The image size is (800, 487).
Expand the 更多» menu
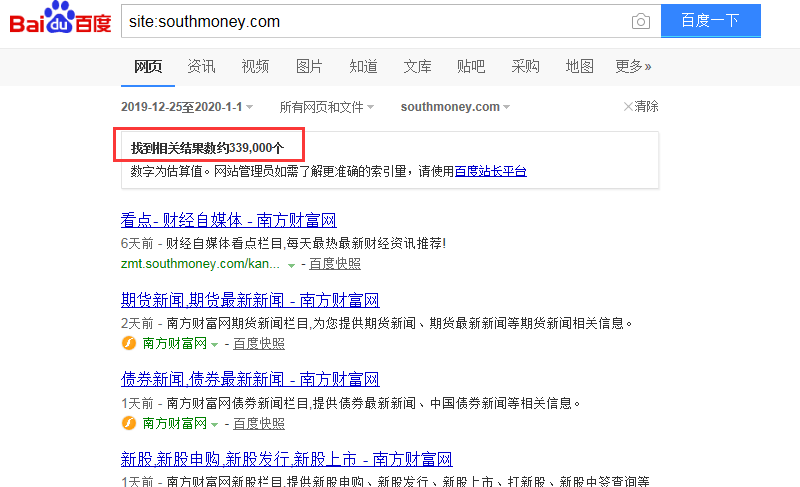point(633,66)
